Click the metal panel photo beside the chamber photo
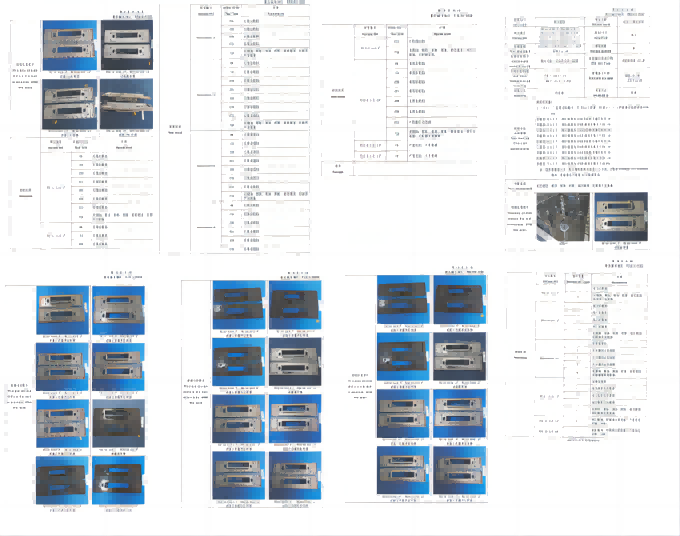The width and height of the screenshot is (680, 536). tap(620, 215)
